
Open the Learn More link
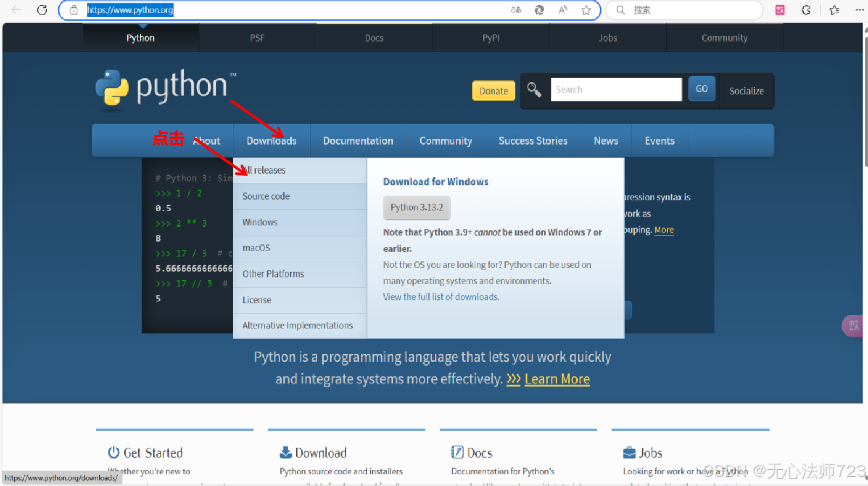pyautogui.click(x=556, y=379)
